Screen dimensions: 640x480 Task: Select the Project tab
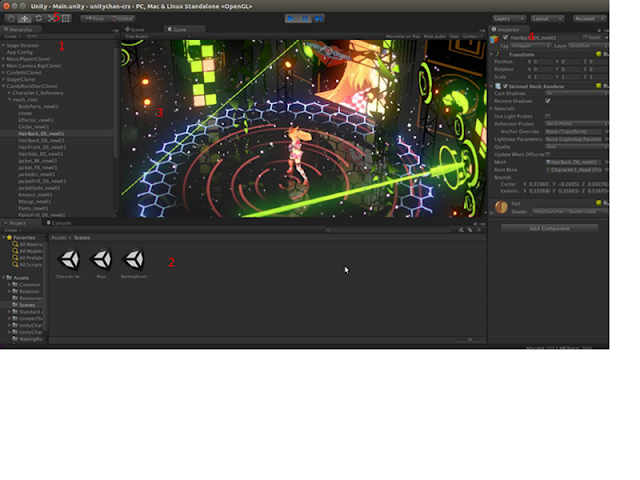point(18,223)
